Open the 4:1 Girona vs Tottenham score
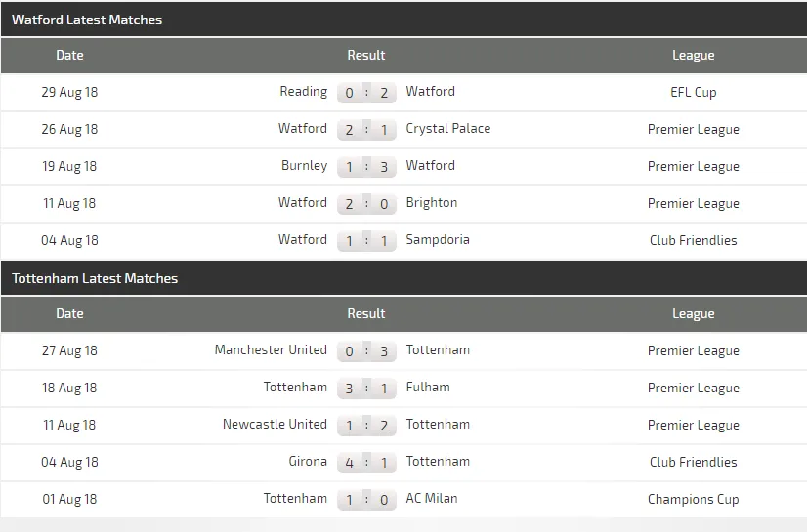 point(366,463)
